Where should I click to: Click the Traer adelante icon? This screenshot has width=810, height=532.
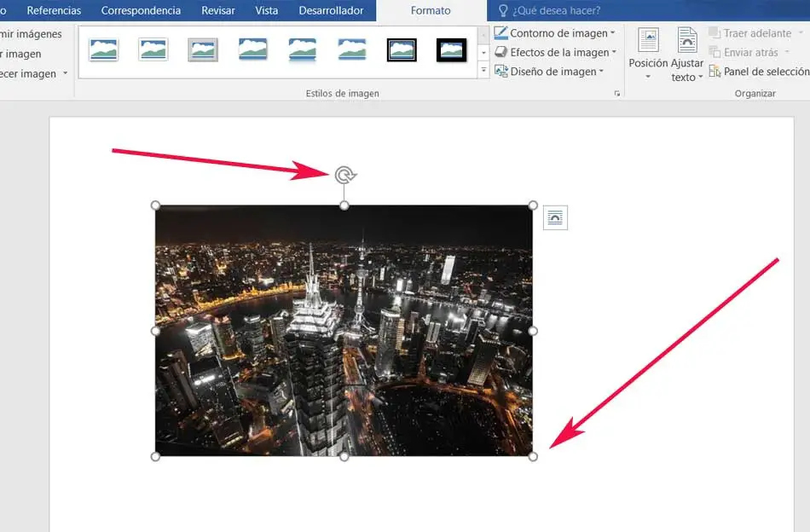pyautogui.click(x=715, y=33)
